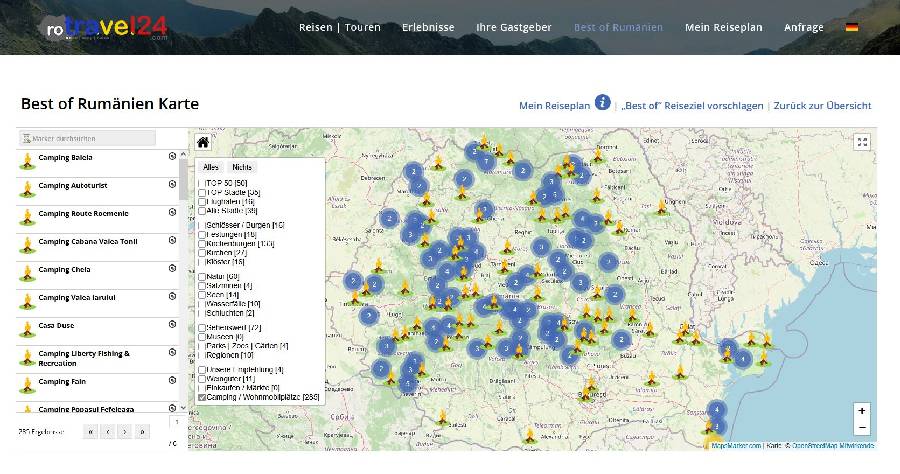Screen dimensions: 900x474
Task: Select 'Alles' in the filter panel
Action: coord(210,167)
